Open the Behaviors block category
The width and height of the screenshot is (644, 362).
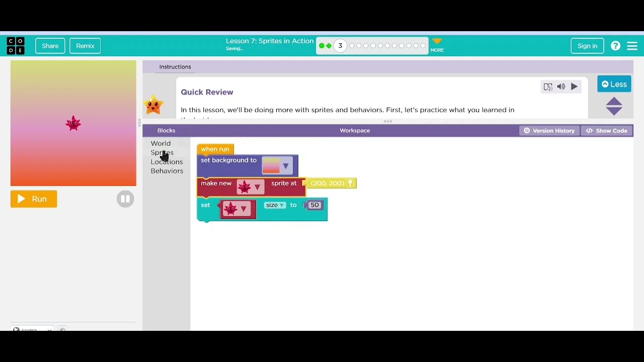pos(167,171)
